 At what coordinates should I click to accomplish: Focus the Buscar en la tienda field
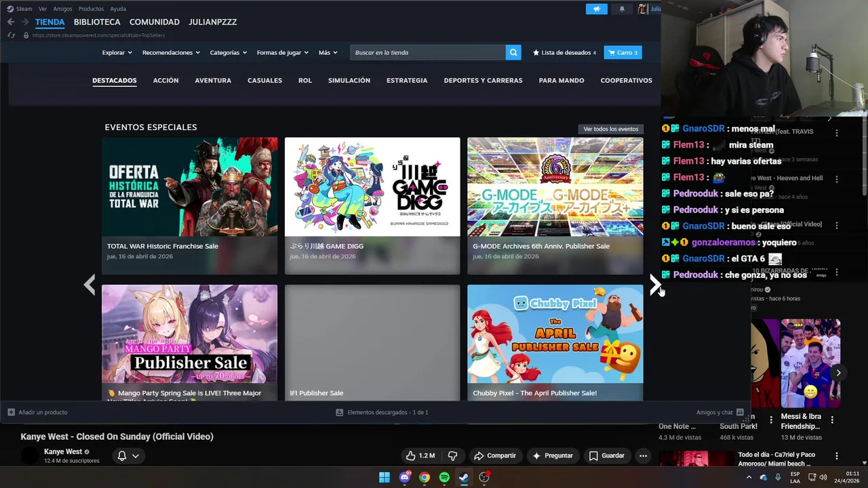pos(428,52)
